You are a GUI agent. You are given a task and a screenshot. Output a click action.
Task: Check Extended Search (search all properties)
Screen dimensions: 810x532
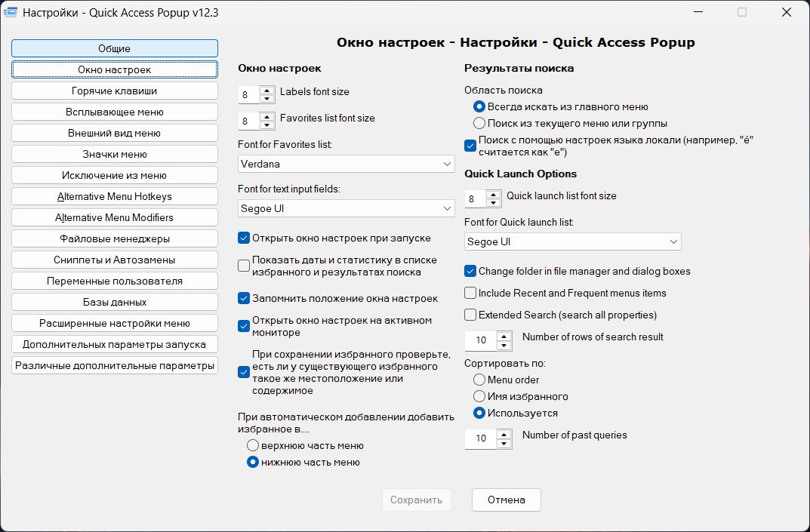pos(470,315)
